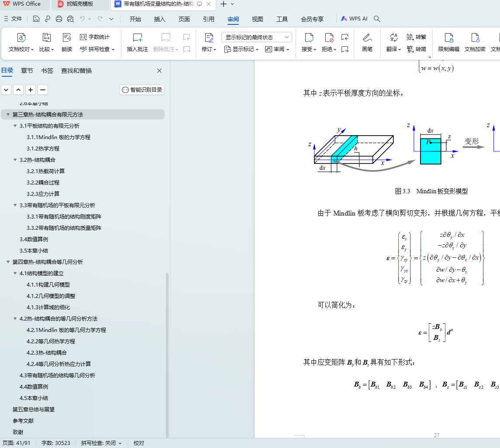Click the Redo arrow icon

coord(100,19)
